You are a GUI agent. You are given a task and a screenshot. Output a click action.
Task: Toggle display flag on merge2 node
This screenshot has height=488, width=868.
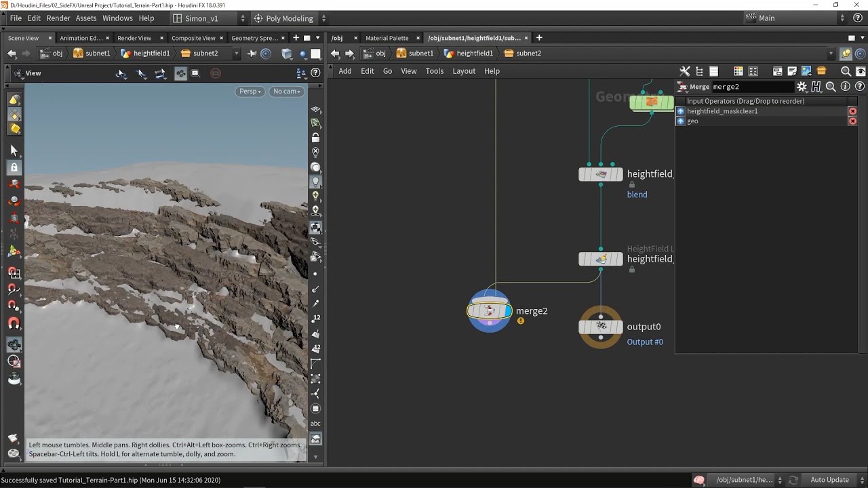[507, 311]
